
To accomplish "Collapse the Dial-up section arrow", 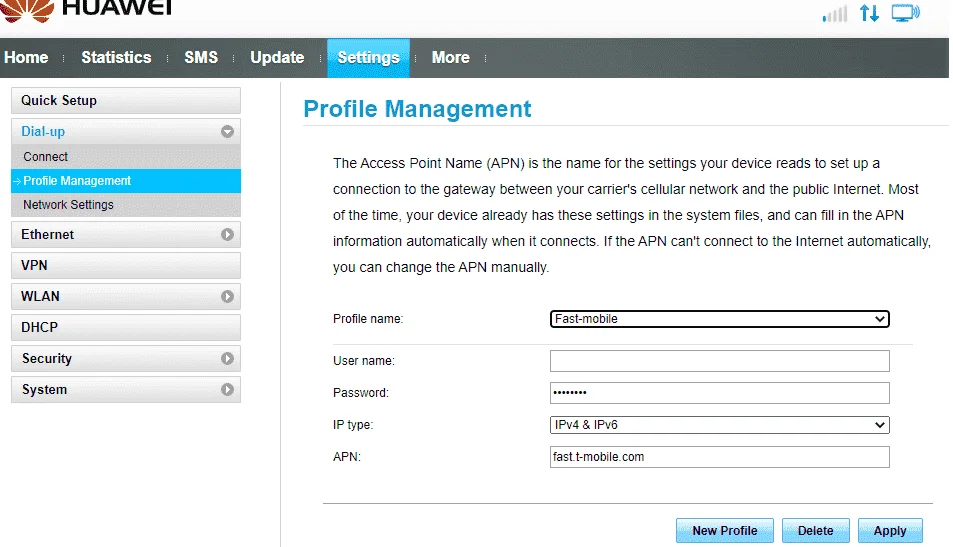I will click(x=227, y=131).
